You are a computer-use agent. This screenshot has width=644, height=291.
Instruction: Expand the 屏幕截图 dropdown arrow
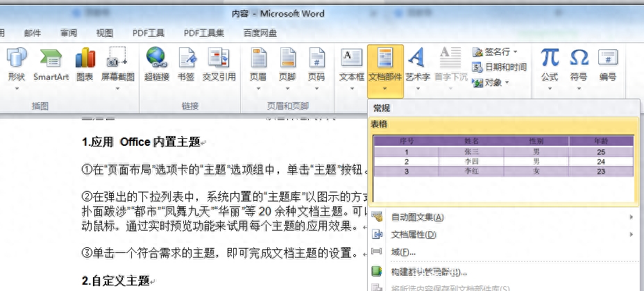(x=118, y=88)
